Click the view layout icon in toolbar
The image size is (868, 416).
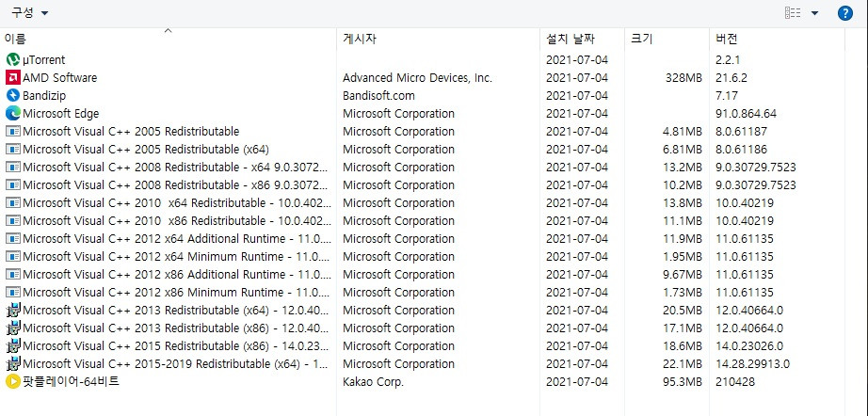click(x=793, y=13)
